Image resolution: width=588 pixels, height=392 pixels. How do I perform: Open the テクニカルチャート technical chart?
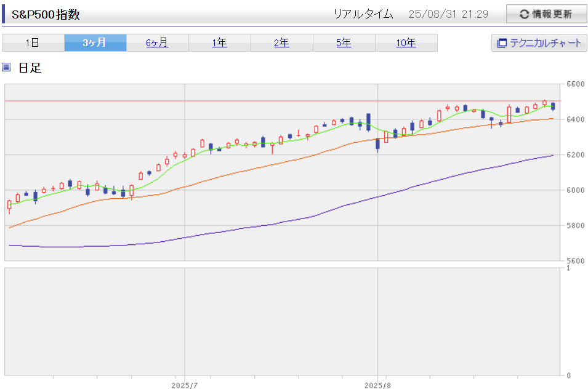pos(539,42)
